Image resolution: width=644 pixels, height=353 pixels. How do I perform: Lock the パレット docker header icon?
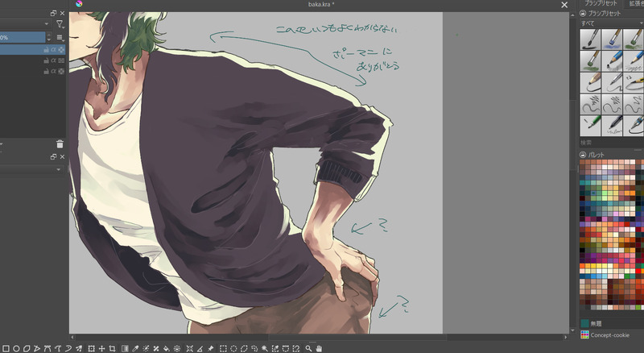(x=583, y=155)
